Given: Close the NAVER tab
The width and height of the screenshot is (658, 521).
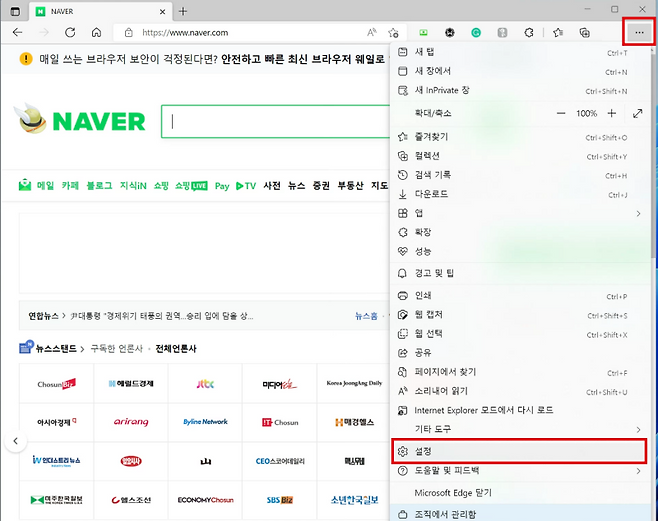Looking at the screenshot, I should [162, 12].
